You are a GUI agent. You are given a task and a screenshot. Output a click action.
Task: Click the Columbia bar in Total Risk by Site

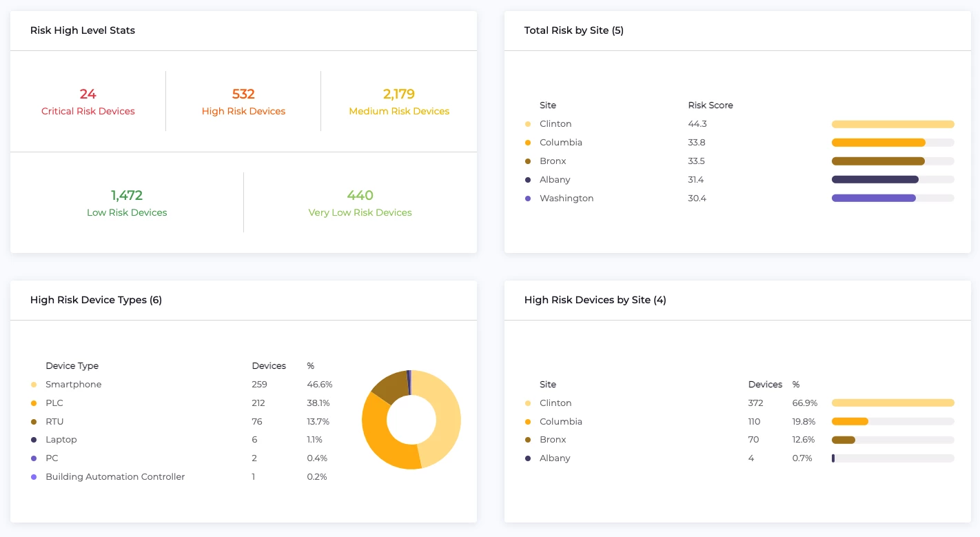pyautogui.click(x=878, y=143)
